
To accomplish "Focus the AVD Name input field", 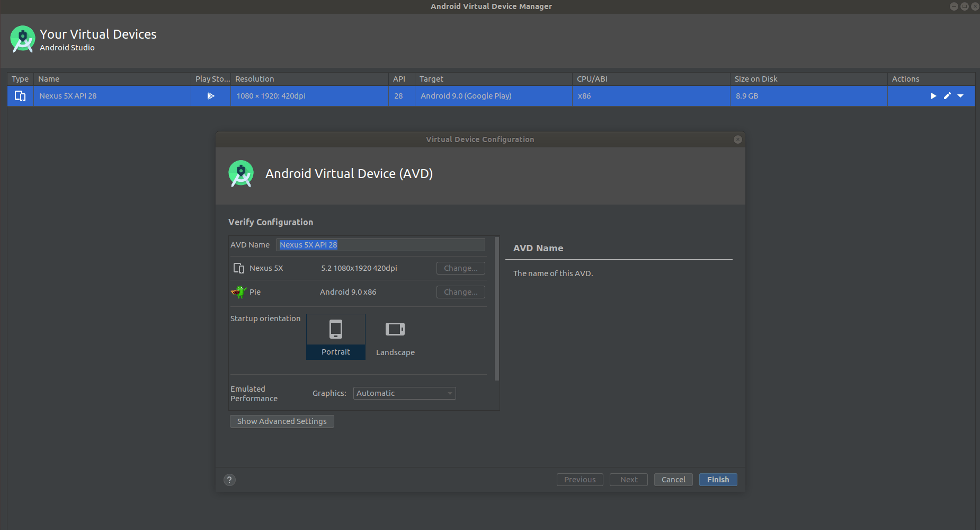I will tap(381, 245).
